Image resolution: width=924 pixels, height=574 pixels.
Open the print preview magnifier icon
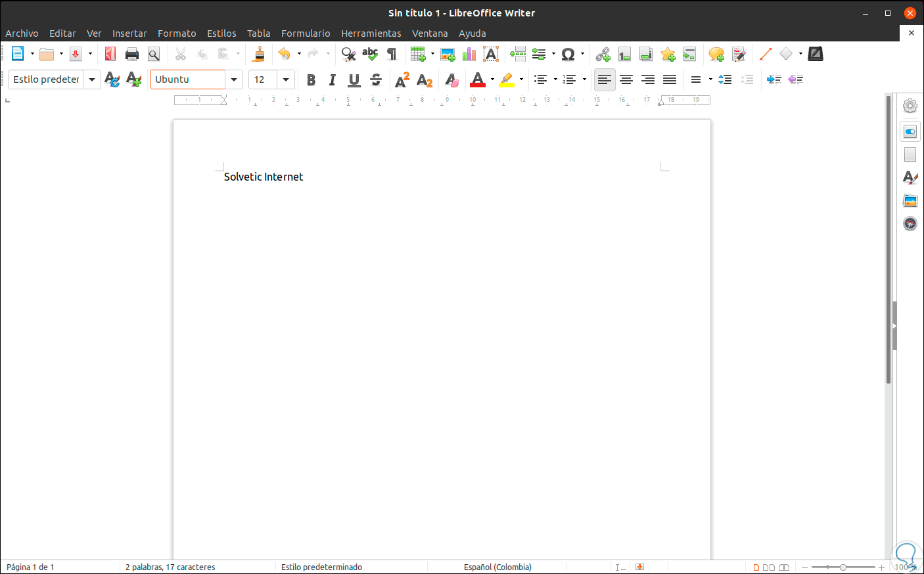pyautogui.click(x=154, y=54)
